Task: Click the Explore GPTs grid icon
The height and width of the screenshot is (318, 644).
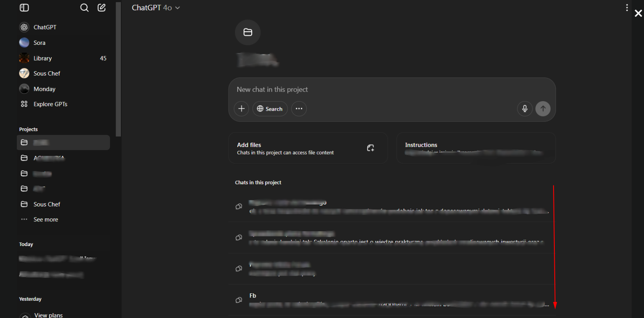Action: 24,104
